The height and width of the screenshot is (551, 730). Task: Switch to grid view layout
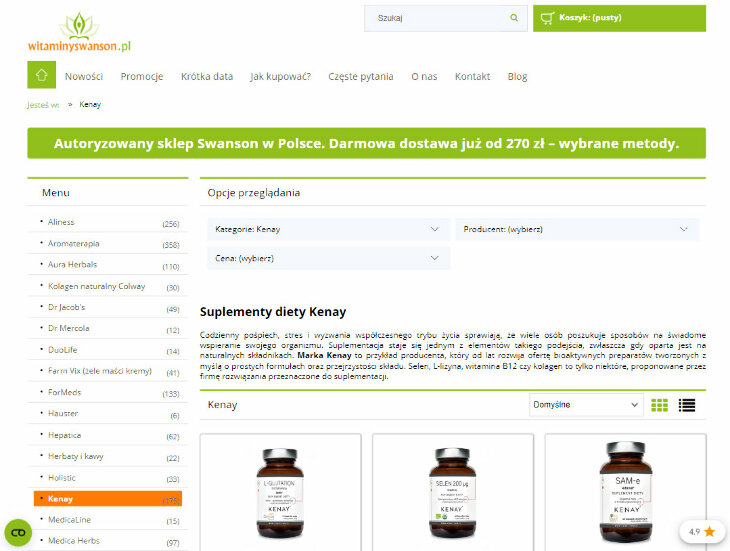(659, 405)
